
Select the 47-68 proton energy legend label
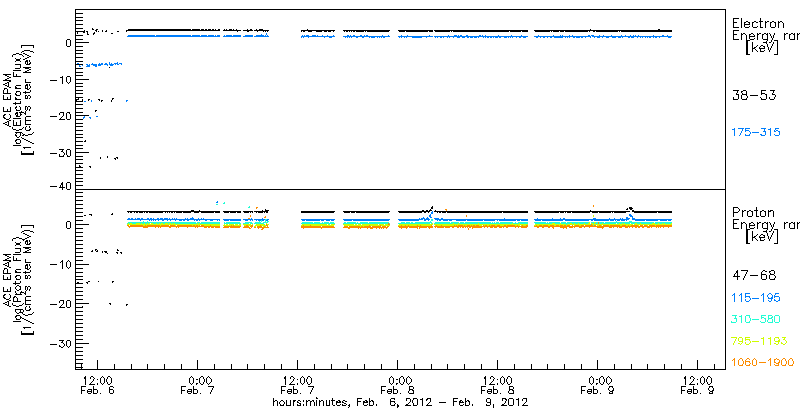pos(754,276)
